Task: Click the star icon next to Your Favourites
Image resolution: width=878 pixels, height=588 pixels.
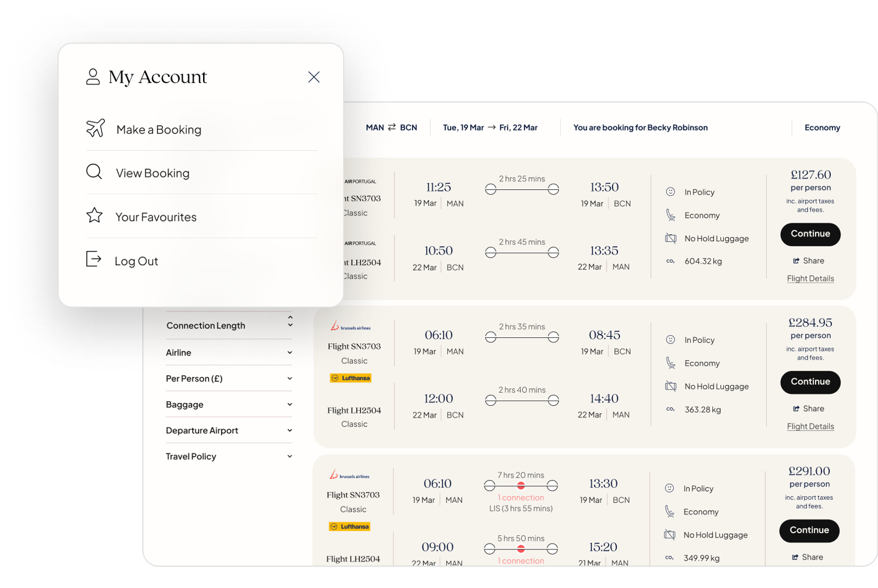Action: click(94, 216)
